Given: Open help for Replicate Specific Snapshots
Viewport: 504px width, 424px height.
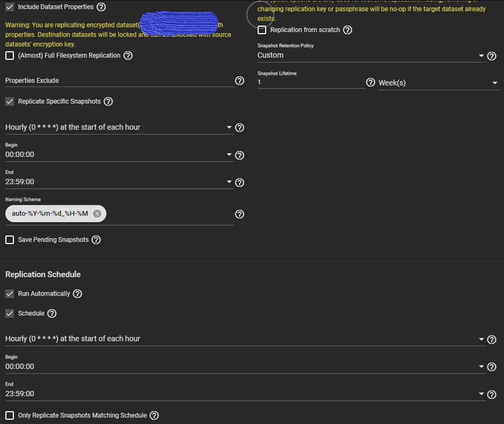Looking at the screenshot, I should click(x=108, y=101).
